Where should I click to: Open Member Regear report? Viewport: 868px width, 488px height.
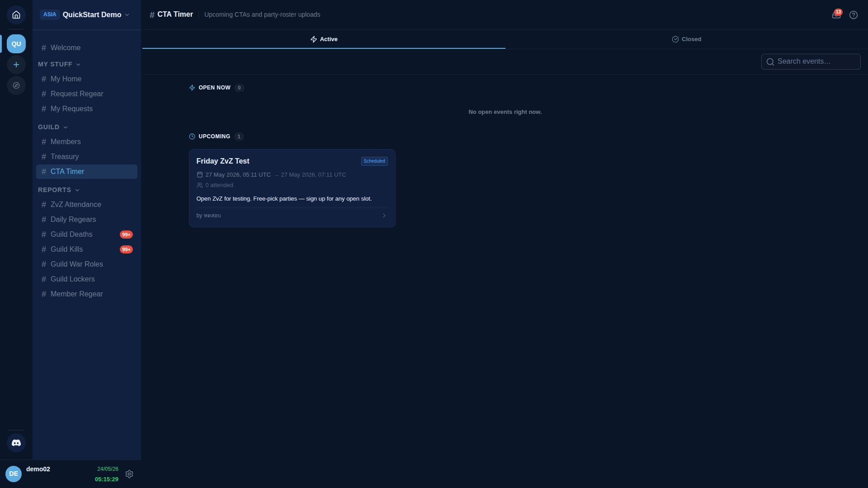pos(87,294)
